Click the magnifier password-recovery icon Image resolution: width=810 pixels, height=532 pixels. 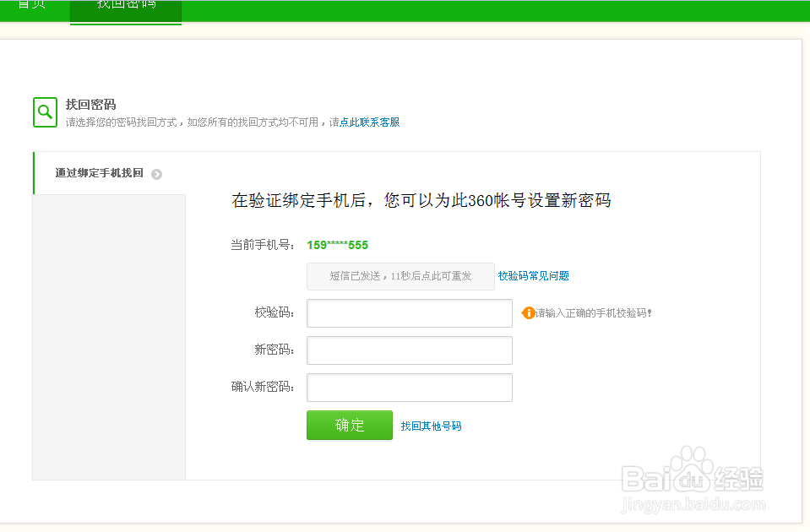(45, 112)
